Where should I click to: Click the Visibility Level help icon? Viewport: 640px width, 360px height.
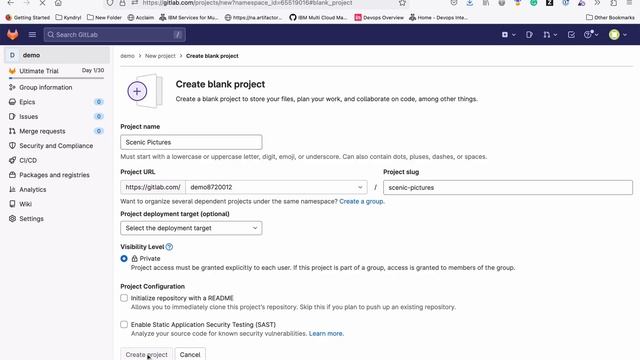point(169,247)
